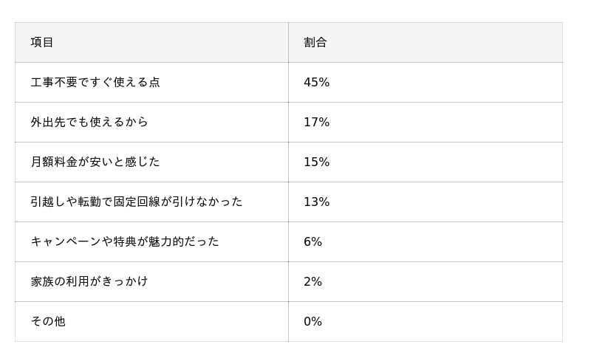Click the 13% value cell
This screenshot has width=591, height=364.
click(x=316, y=202)
